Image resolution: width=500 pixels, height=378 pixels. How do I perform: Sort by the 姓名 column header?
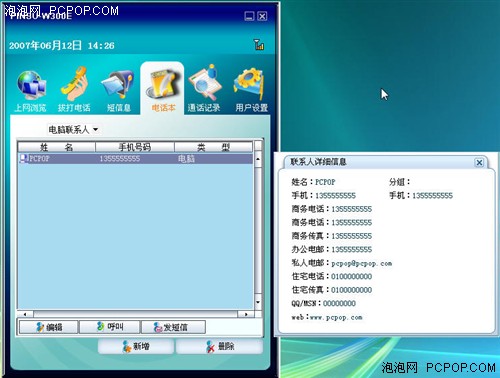pyautogui.click(x=56, y=147)
